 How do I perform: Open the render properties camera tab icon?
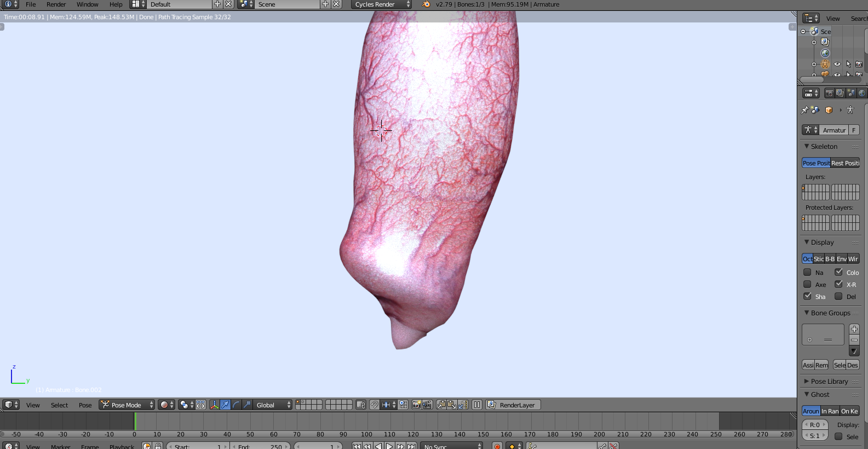click(829, 93)
